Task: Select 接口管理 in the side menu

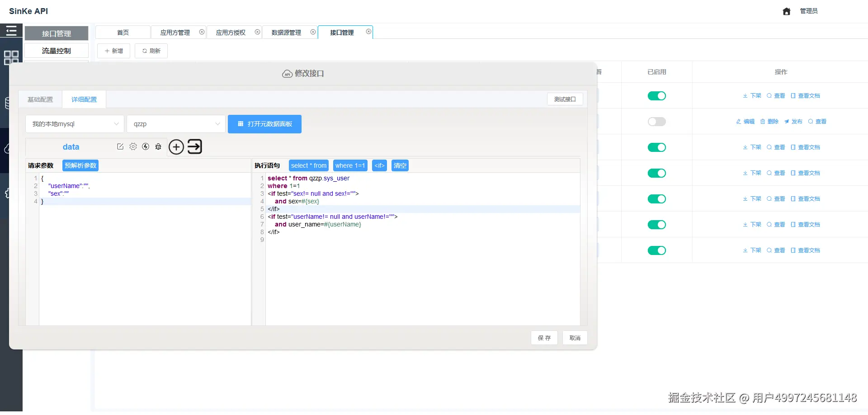Action: [57, 33]
